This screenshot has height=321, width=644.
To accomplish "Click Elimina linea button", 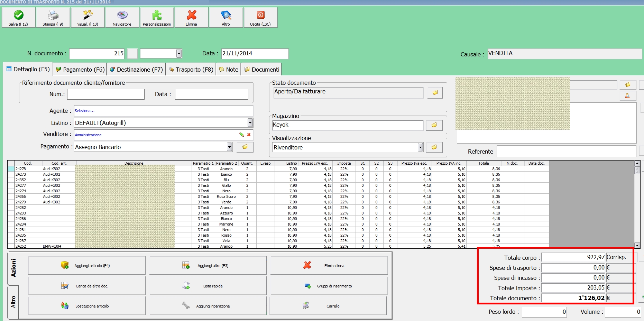I will pyautogui.click(x=329, y=265).
